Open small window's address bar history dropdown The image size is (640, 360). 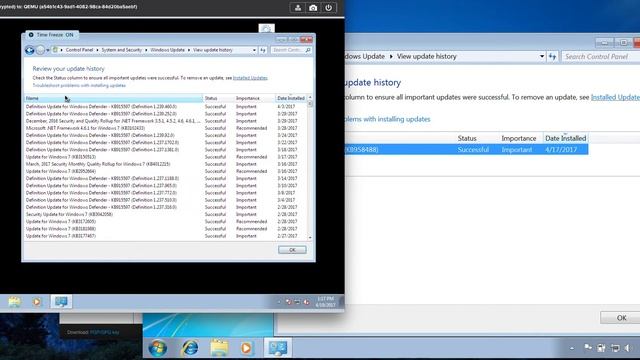[x=254, y=50]
